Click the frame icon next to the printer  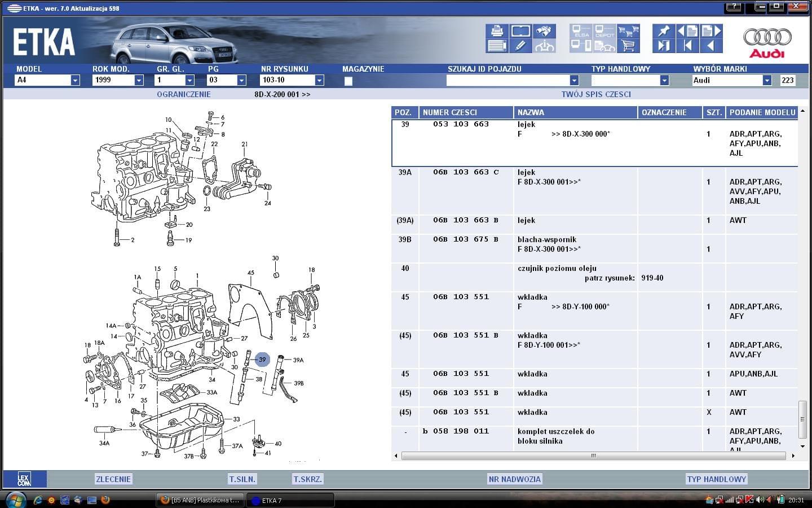[x=520, y=31]
